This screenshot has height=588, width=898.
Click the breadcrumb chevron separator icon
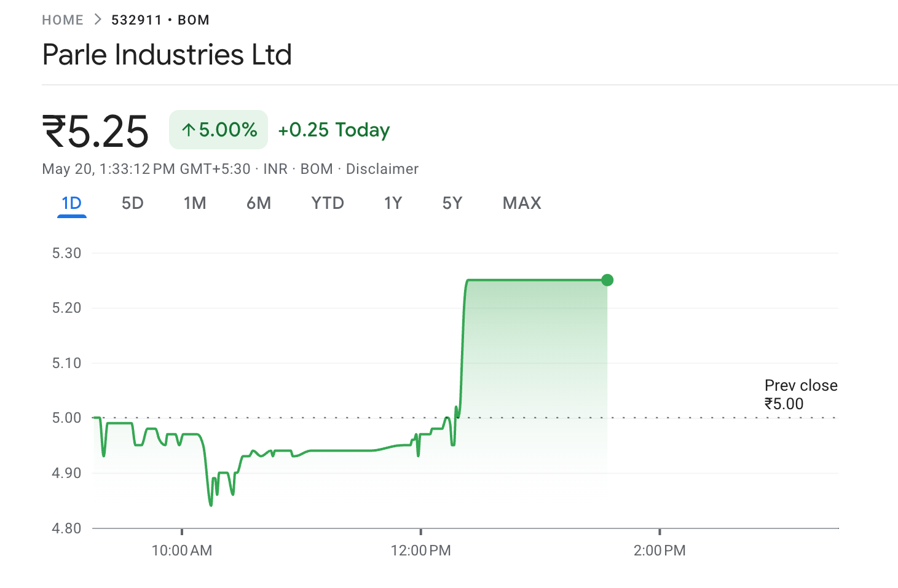[x=98, y=20]
